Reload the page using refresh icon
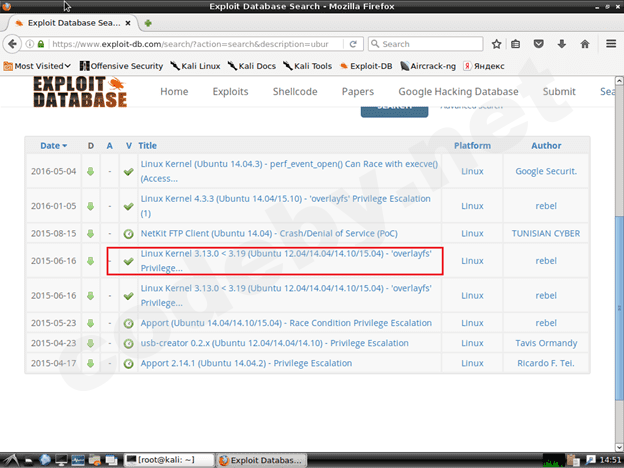 click(x=353, y=44)
